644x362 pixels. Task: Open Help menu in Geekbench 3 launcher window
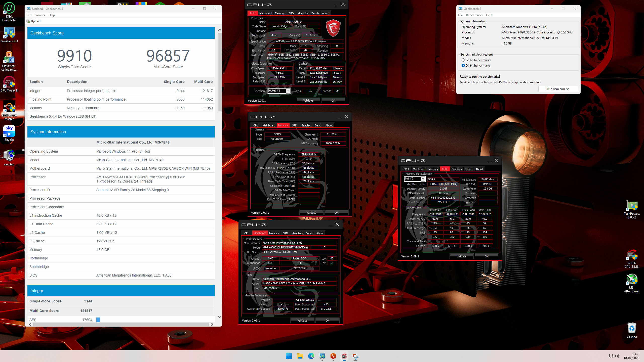(x=489, y=15)
